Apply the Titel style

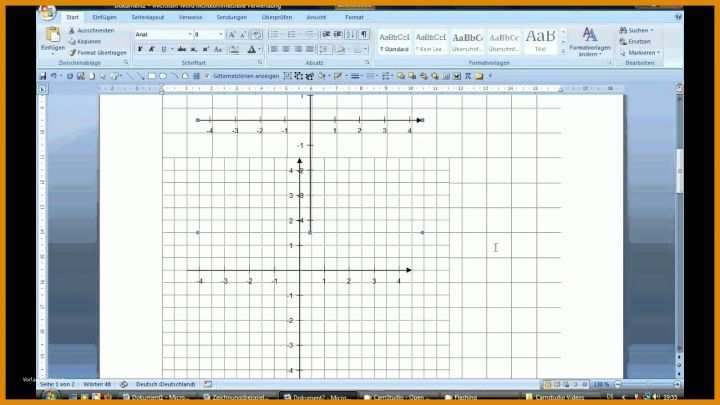[540, 42]
